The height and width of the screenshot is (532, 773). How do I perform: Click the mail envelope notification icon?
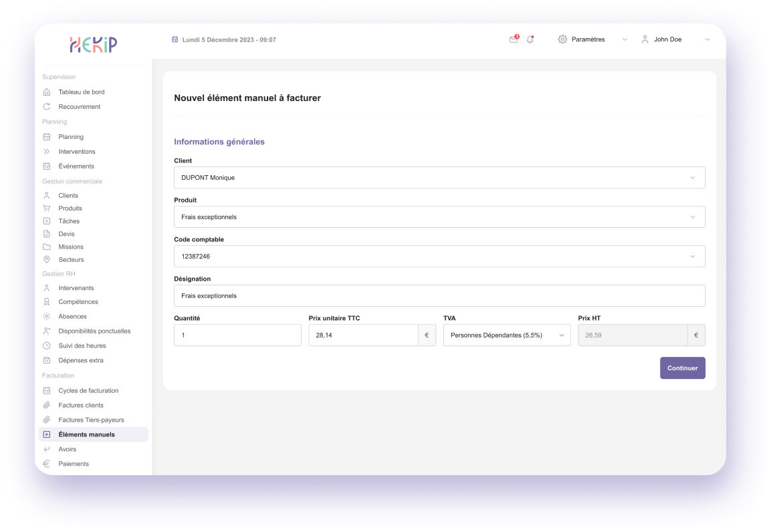click(x=514, y=39)
